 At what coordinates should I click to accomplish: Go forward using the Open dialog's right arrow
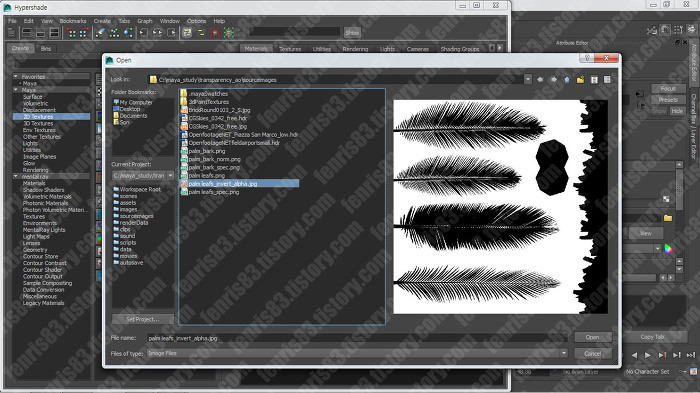(x=554, y=79)
